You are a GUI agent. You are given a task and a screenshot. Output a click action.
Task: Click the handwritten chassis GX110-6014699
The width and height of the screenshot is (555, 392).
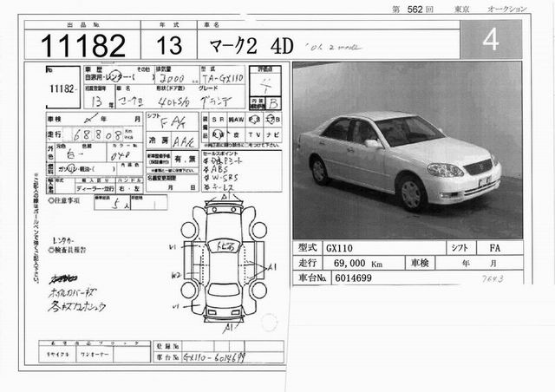pos(214,357)
